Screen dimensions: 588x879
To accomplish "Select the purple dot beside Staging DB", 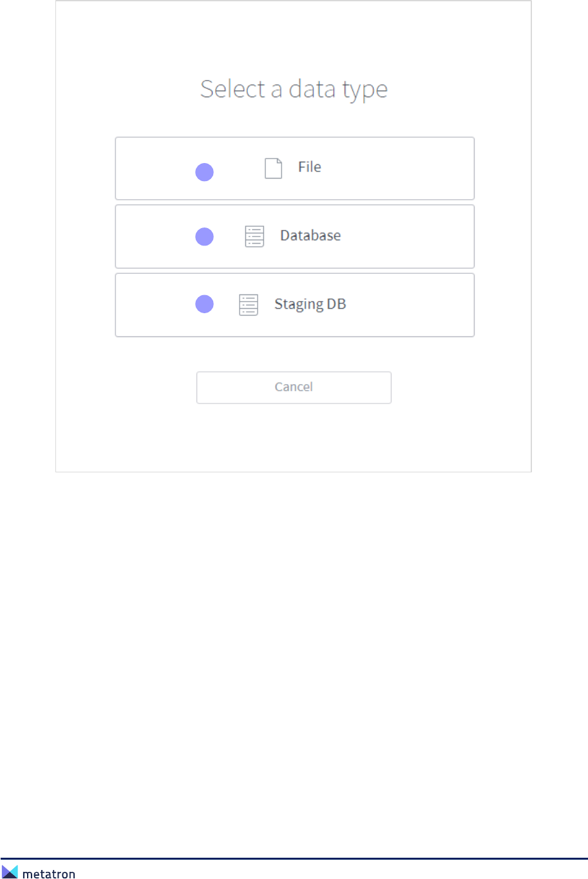I will click(205, 304).
